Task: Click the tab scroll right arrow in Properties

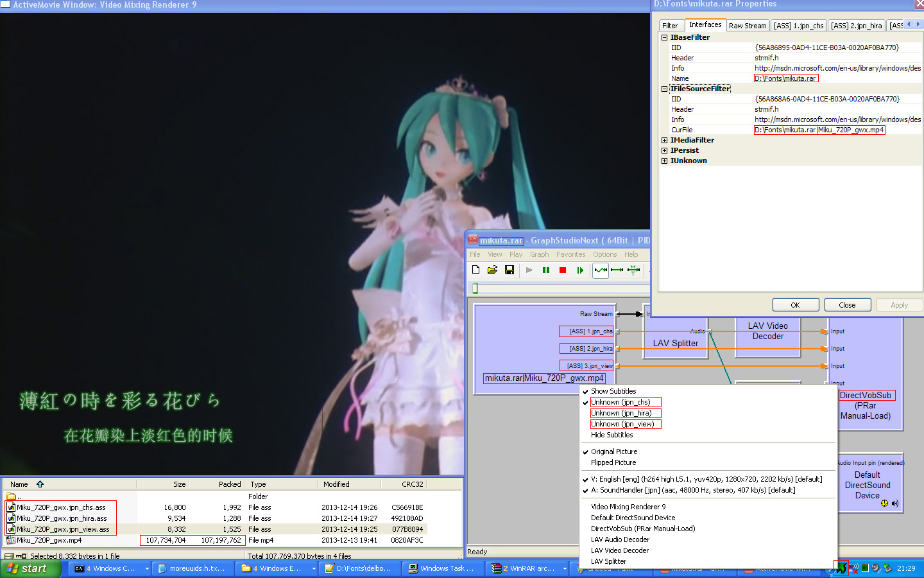Action: 918,24
